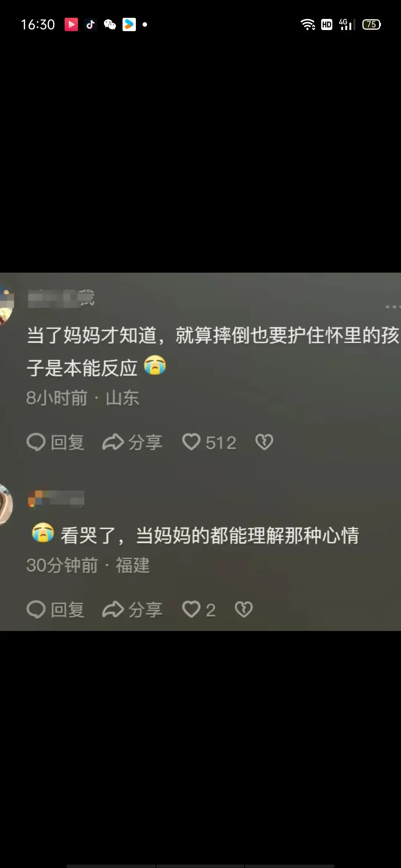The image size is (401, 868).
Task: Tap the second commenter's blurred username
Action: pyautogui.click(x=56, y=499)
